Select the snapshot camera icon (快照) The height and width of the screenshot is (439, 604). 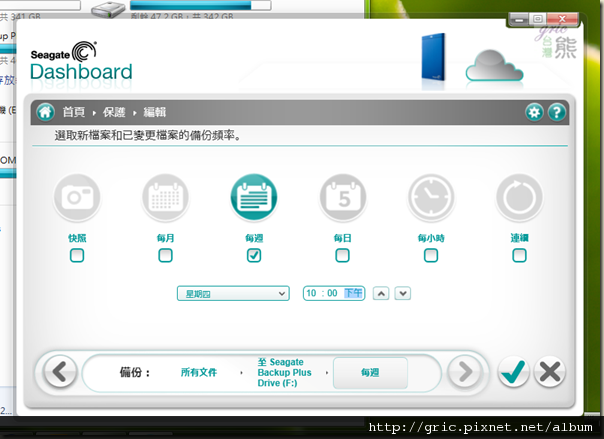pos(77,197)
